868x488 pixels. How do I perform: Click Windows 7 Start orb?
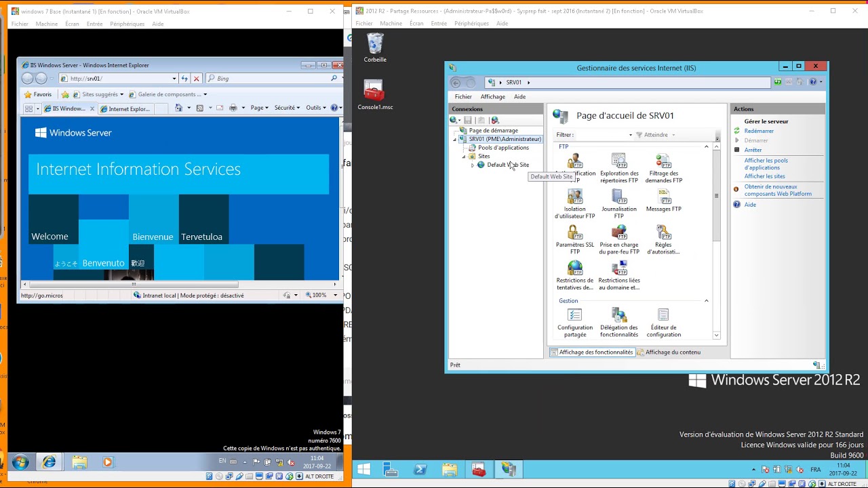pos(20,462)
